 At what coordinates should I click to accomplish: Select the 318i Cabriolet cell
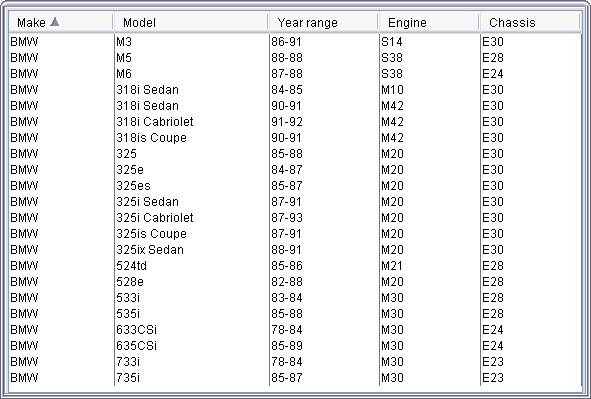[192, 122]
